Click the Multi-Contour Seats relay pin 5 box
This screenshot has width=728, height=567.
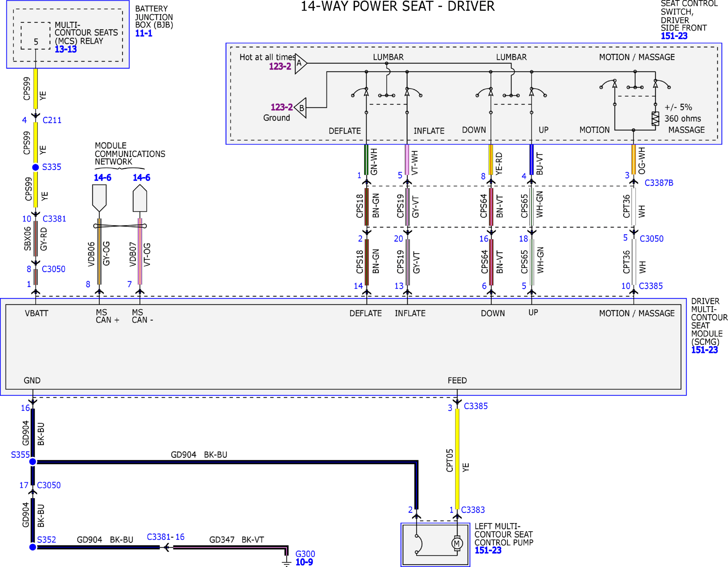pyautogui.click(x=36, y=36)
